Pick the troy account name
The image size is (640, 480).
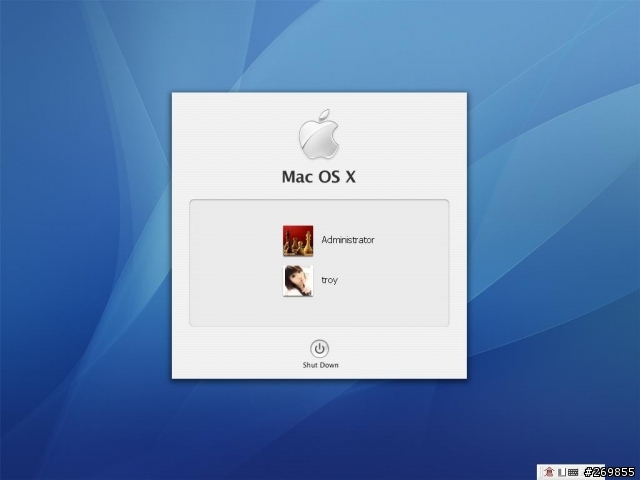[x=329, y=280]
